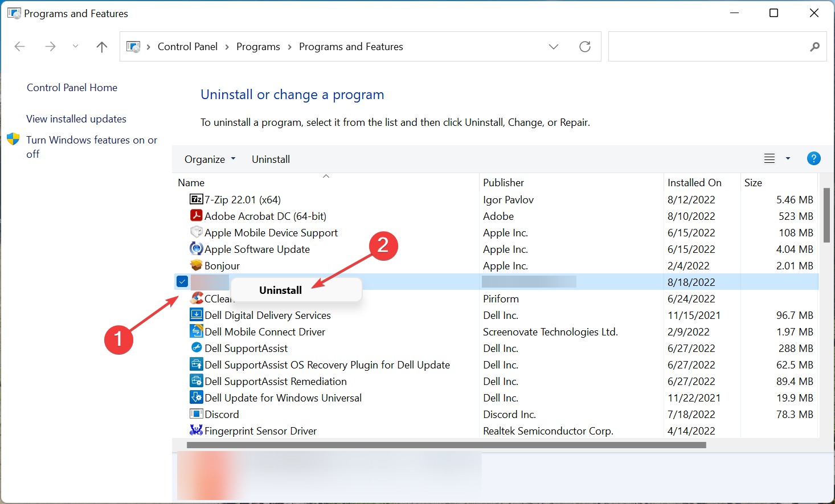Expand chevron before Control Panel breadcrumb
This screenshot has width=835, height=504.
pyautogui.click(x=149, y=47)
